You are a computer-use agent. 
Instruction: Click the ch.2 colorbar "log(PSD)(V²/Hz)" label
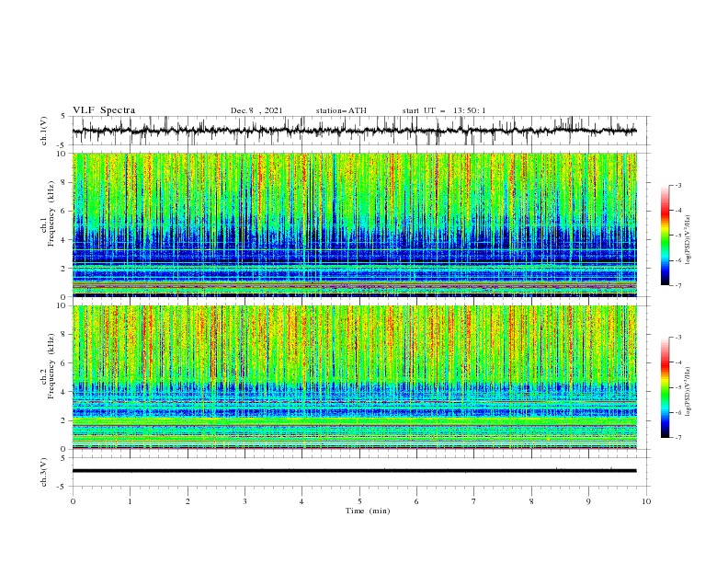point(688,392)
